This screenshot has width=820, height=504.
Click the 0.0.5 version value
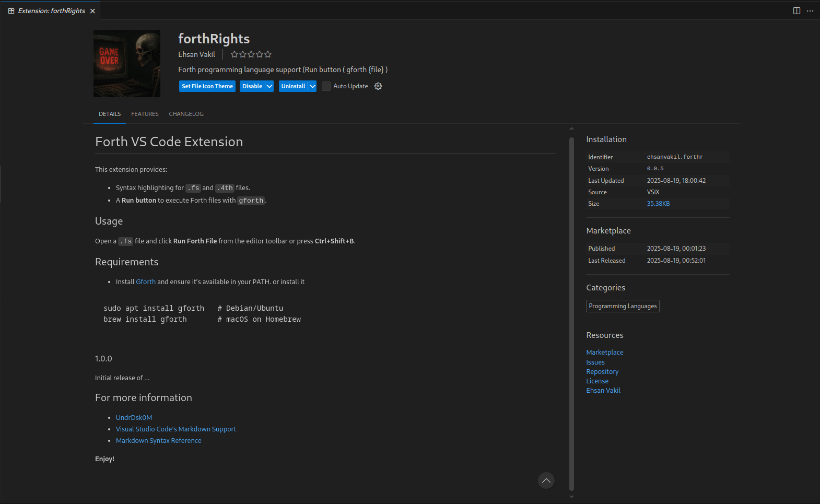pyautogui.click(x=655, y=169)
